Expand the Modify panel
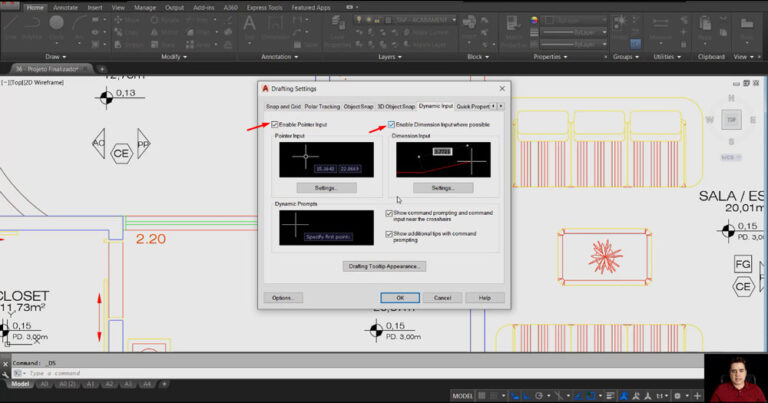The image size is (768, 403). coord(174,57)
